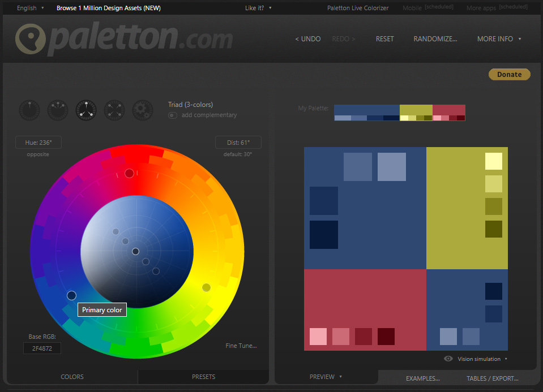Click the yellow secondary color handle on wheel

coord(206,287)
